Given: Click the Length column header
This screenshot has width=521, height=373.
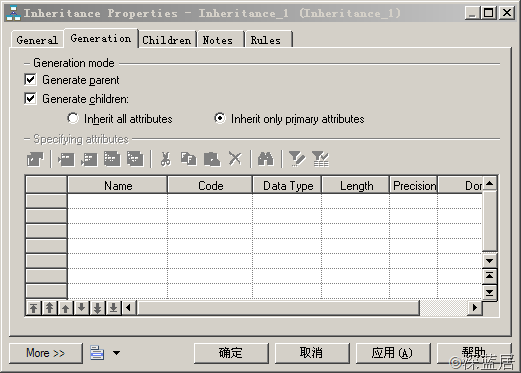Looking at the screenshot, I should (x=356, y=185).
